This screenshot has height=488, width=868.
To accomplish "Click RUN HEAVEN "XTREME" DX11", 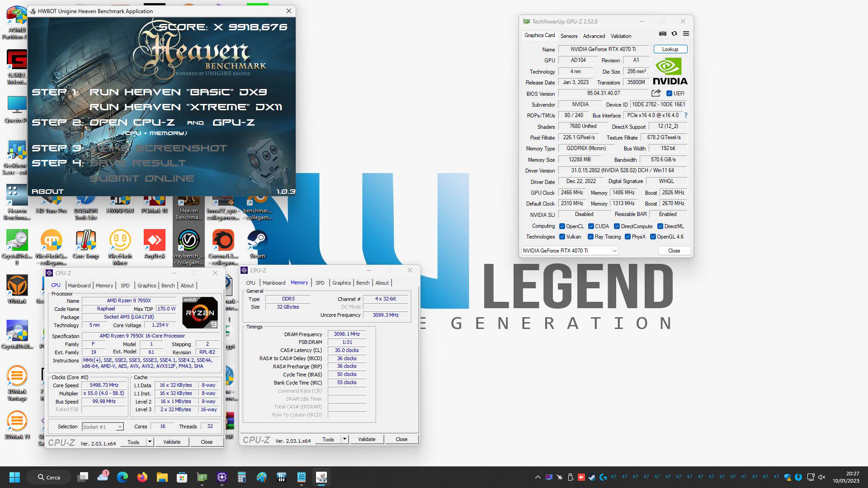I will click(185, 107).
